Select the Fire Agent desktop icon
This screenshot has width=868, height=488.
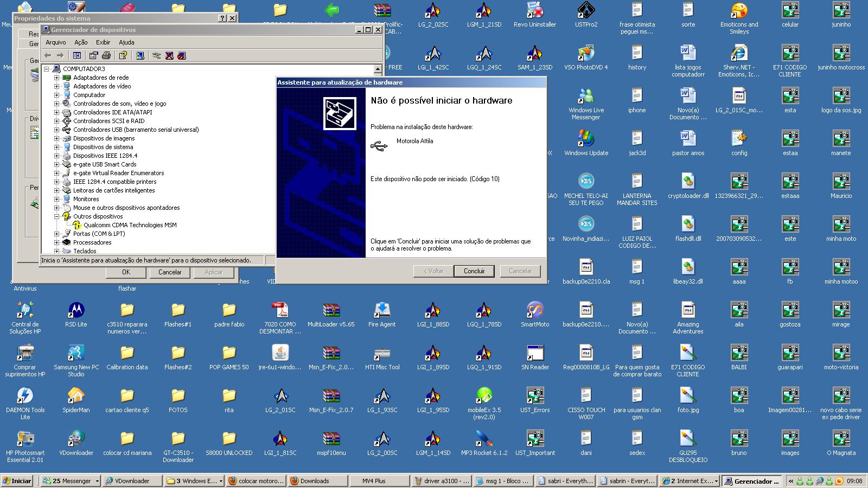pos(382,314)
